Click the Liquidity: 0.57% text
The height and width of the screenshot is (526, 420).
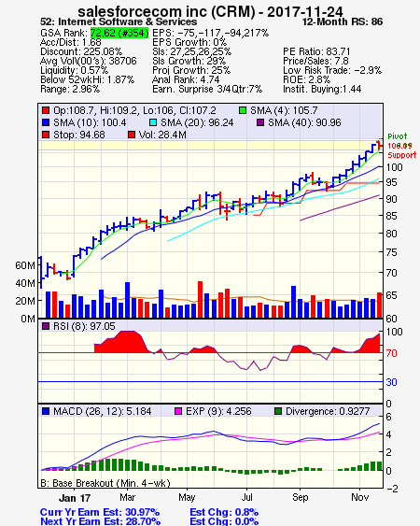coord(74,70)
